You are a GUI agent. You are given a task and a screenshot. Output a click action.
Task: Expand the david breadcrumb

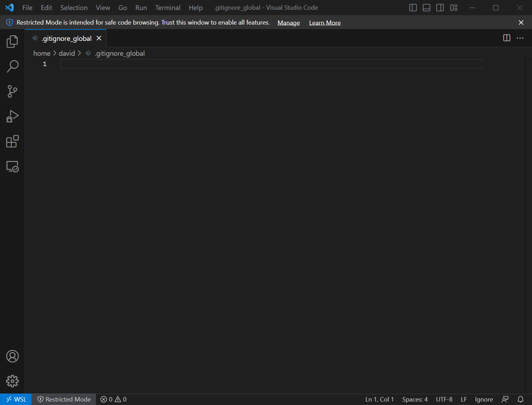tap(67, 53)
